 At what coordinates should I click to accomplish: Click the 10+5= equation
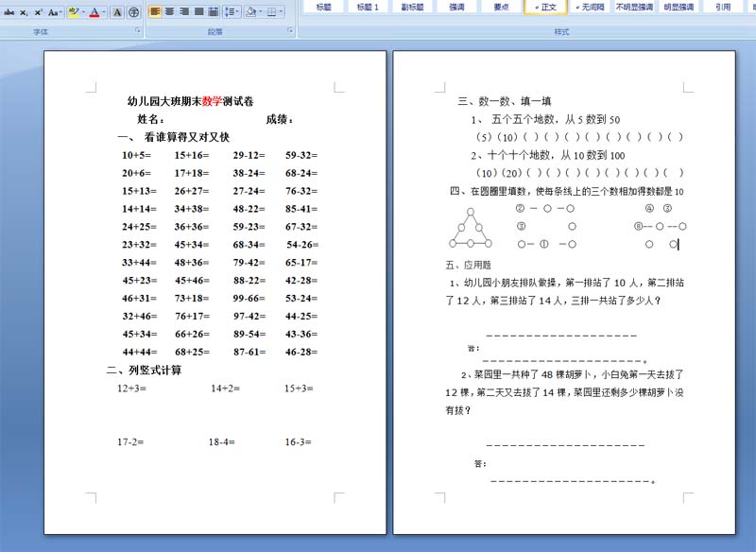136,155
